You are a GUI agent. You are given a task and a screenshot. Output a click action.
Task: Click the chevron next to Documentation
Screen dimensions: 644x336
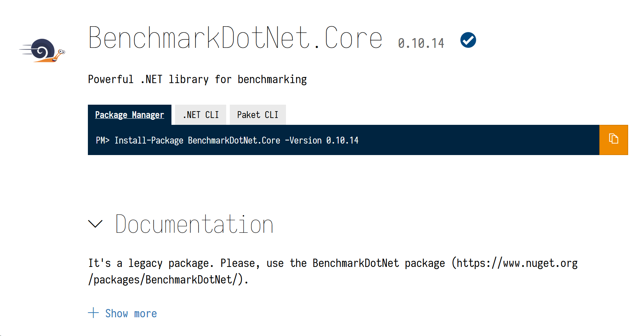point(95,224)
